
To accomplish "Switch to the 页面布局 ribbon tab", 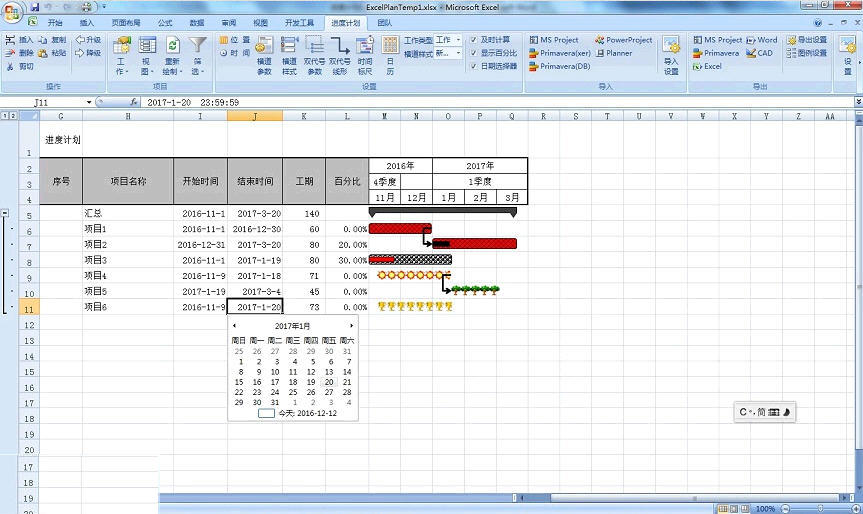I will coord(126,23).
